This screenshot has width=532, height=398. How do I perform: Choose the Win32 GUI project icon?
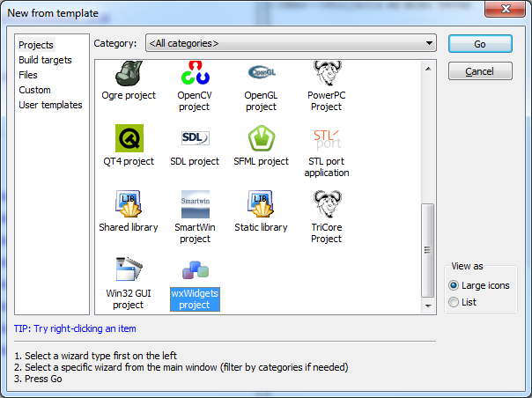click(x=129, y=269)
